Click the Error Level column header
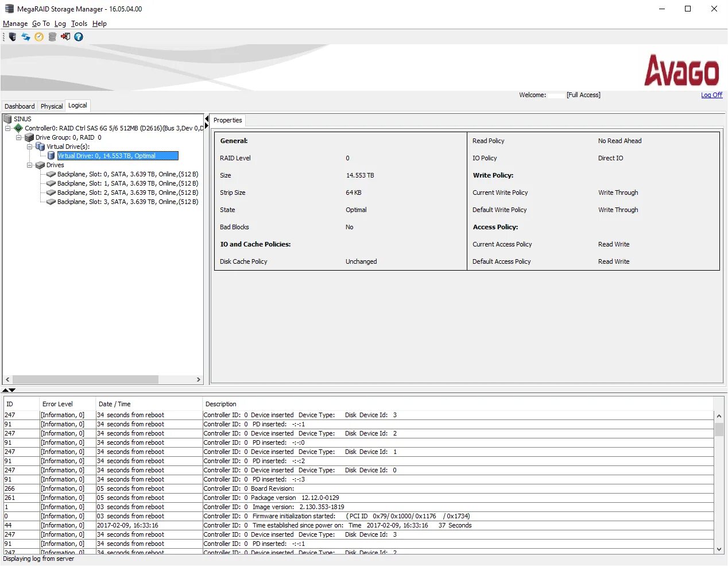This screenshot has width=728, height=566. pos(68,404)
